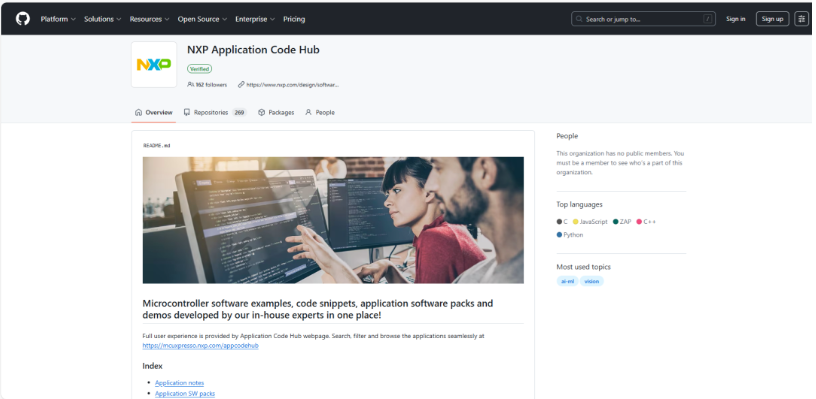Open the Resources dropdown
816x399 pixels.
(149, 19)
